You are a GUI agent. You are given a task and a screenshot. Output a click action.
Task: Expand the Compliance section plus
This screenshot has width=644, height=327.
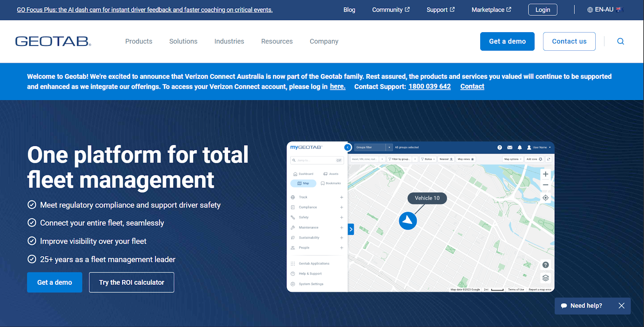coord(341,208)
